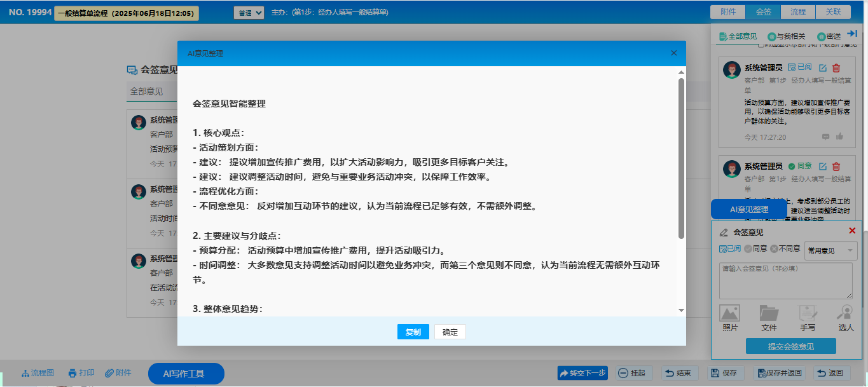The width and height of the screenshot is (868, 387).
Task: Open the 手写 handwriting icon
Action: (808, 313)
